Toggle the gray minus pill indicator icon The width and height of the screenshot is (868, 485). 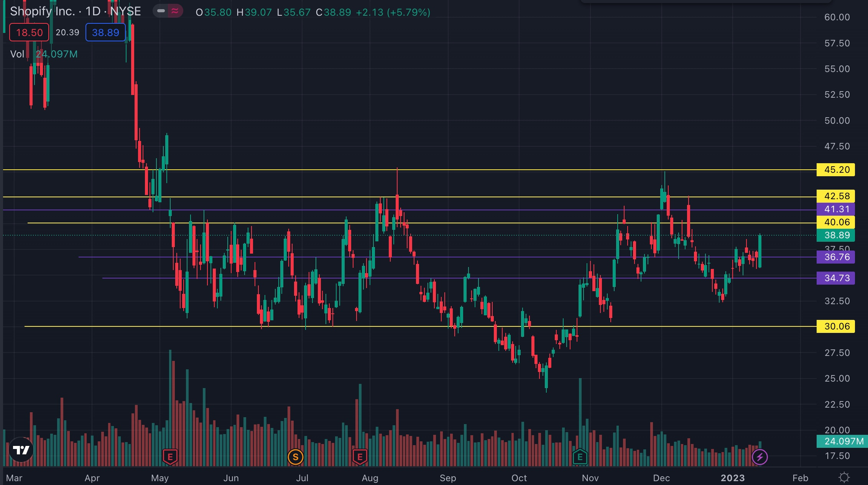click(161, 11)
